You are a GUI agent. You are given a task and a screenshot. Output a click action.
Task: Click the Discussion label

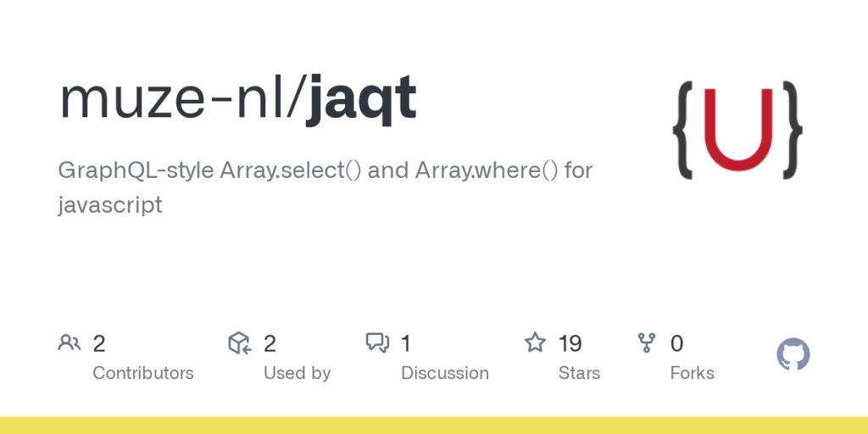pyautogui.click(x=444, y=373)
